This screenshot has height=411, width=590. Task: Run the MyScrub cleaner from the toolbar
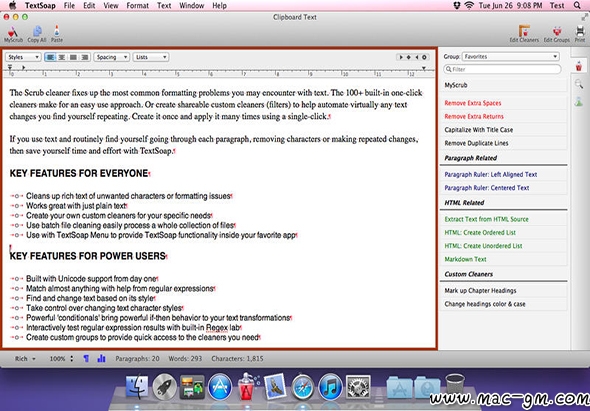[13, 34]
